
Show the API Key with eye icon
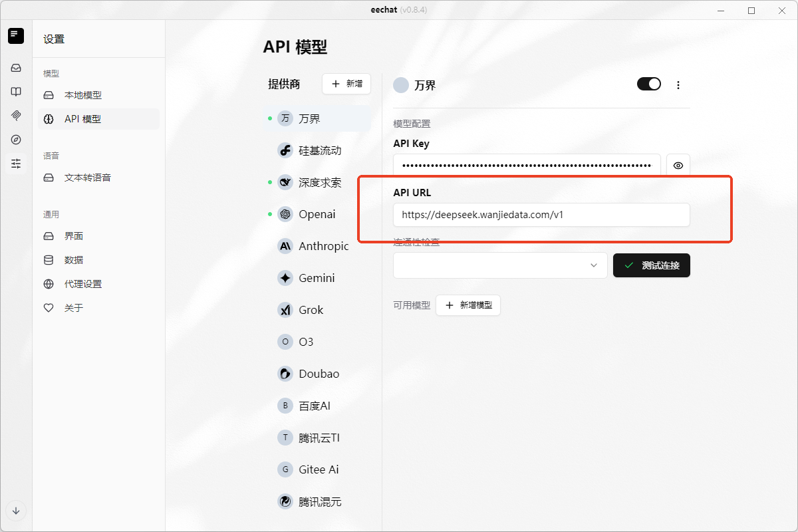coord(678,166)
